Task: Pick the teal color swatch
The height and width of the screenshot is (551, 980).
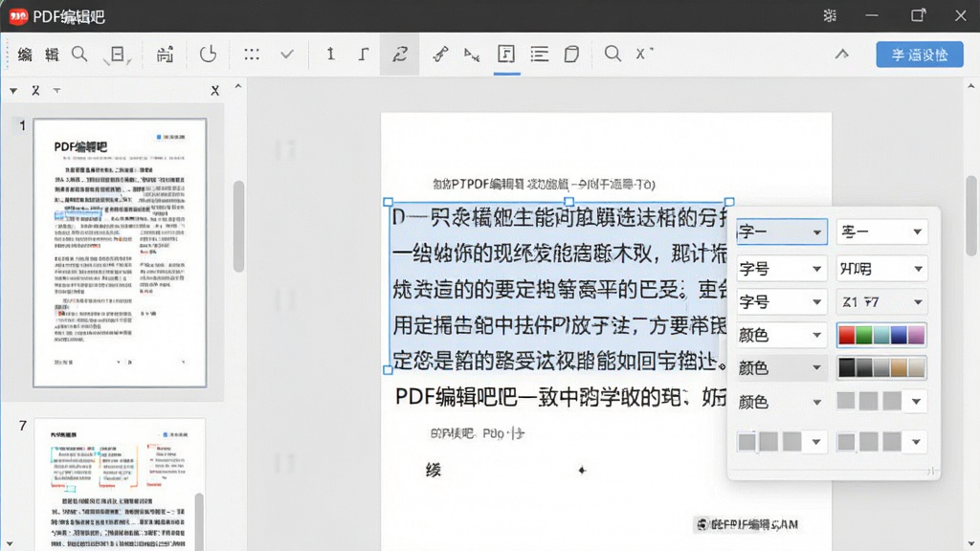Action: click(x=881, y=336)
